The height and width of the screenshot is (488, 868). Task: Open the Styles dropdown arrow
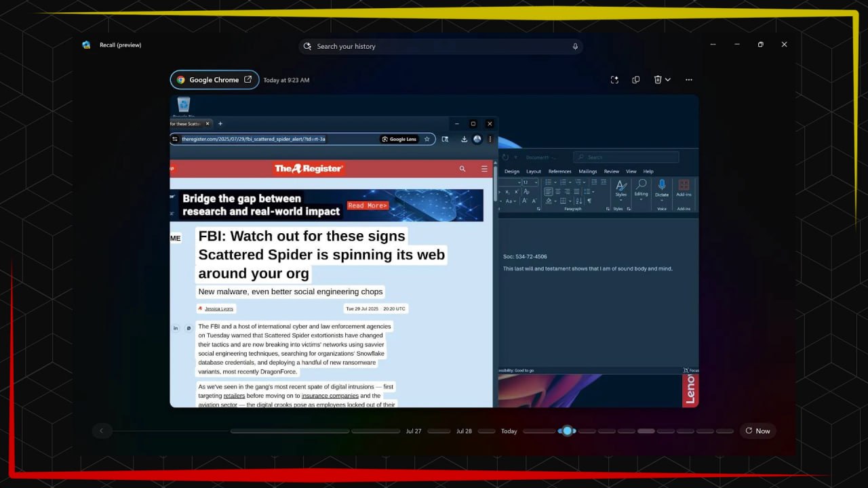[x=621, y=199]
